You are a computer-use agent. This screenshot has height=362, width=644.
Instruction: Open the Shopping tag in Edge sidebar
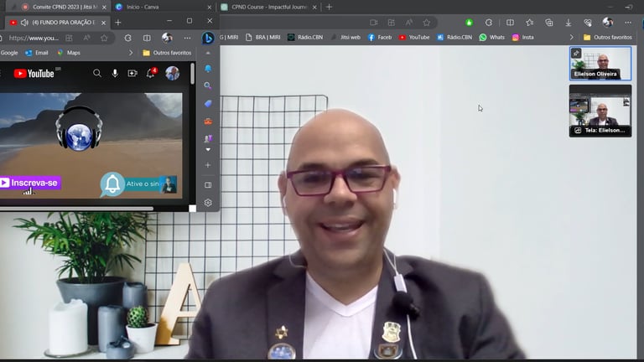point(208,104)
